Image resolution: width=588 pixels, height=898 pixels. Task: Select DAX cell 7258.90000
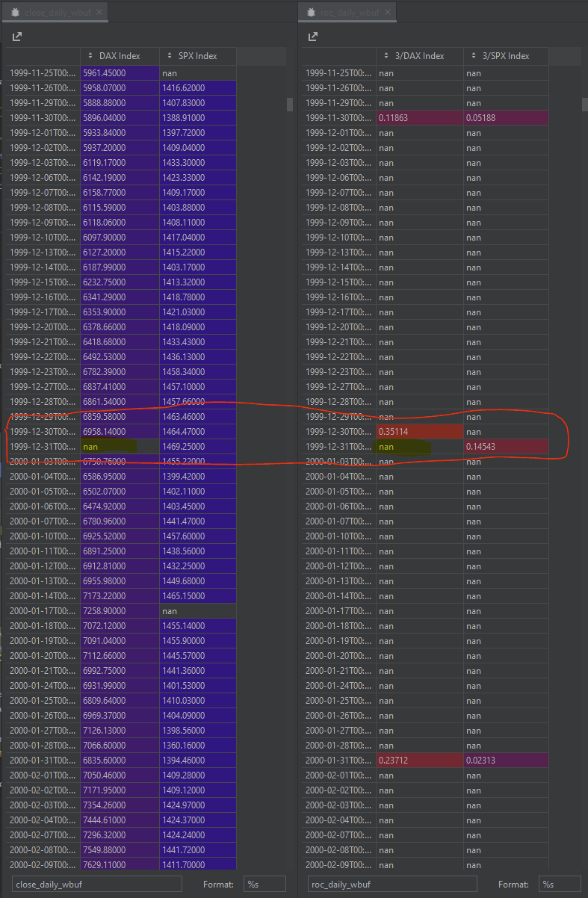click(120, 611)
